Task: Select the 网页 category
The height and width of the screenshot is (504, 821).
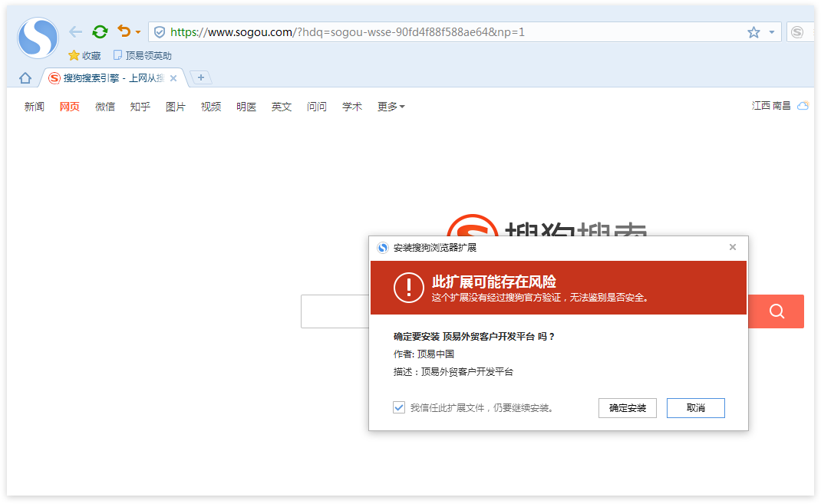Action: tap(70, 107)
